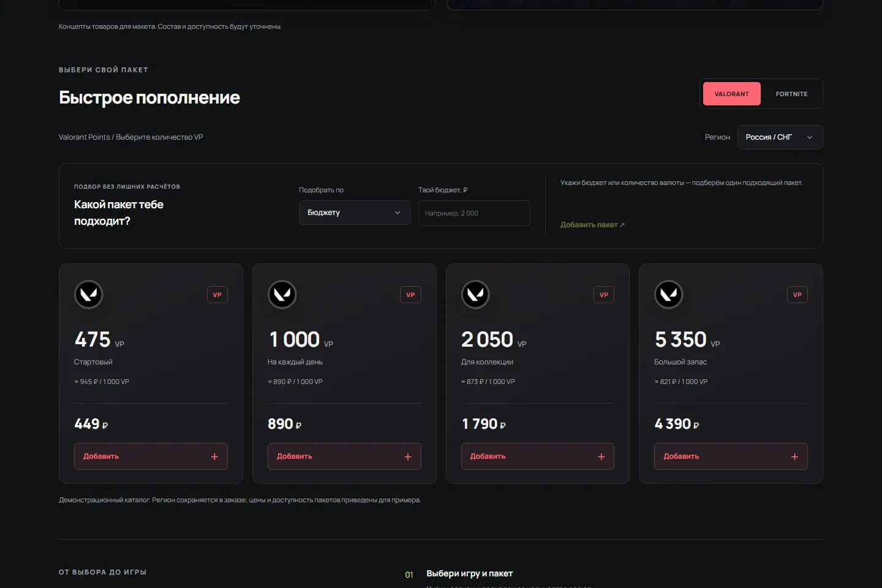
Task: Click the Стартовый package label
Action: pos(93,362)
